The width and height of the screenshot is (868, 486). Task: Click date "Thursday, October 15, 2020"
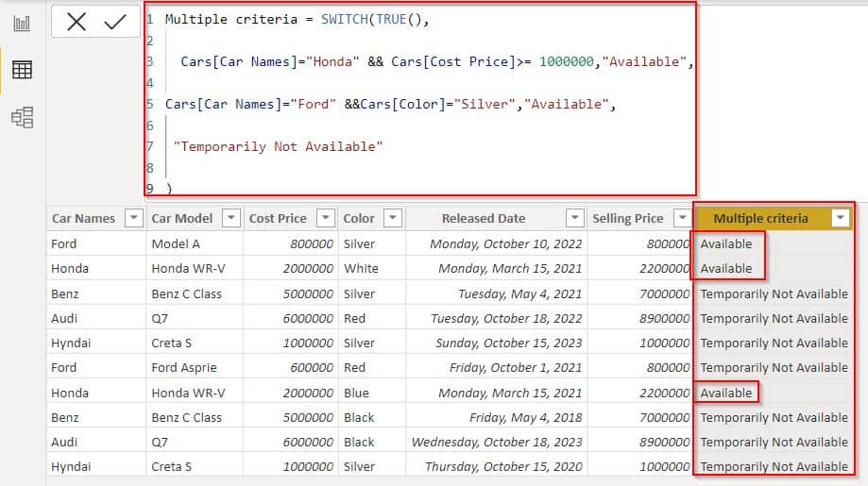503,466
